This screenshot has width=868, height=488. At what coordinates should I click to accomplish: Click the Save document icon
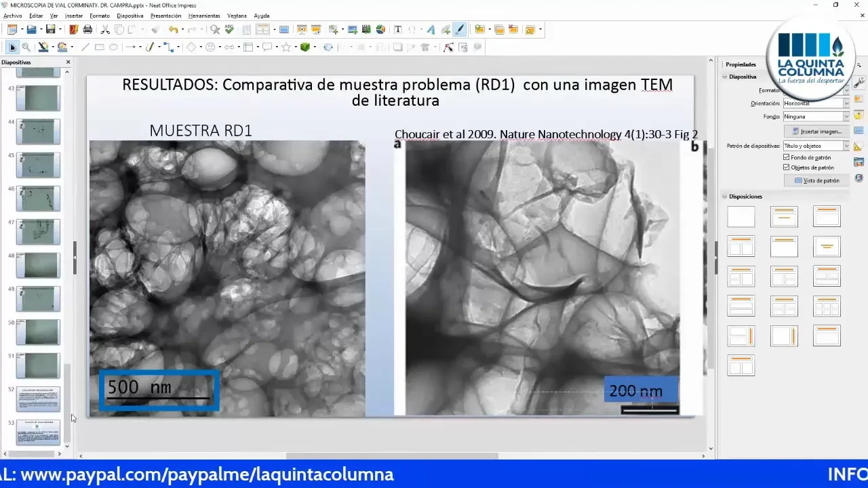pos(50,30)
